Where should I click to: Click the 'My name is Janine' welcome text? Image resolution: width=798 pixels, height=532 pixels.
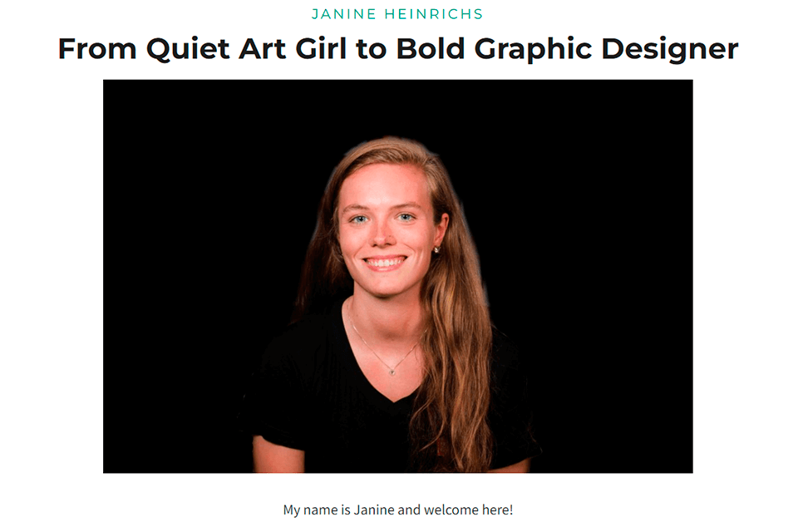pos(397,510)
